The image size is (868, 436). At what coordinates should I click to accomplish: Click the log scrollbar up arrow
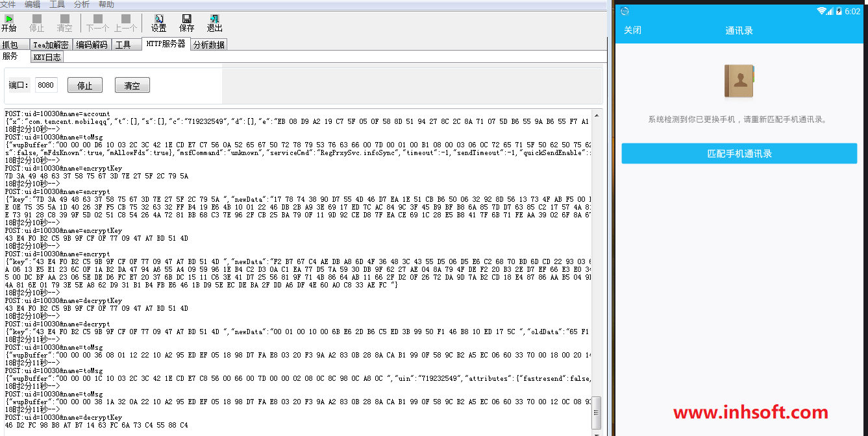point(597,115)
